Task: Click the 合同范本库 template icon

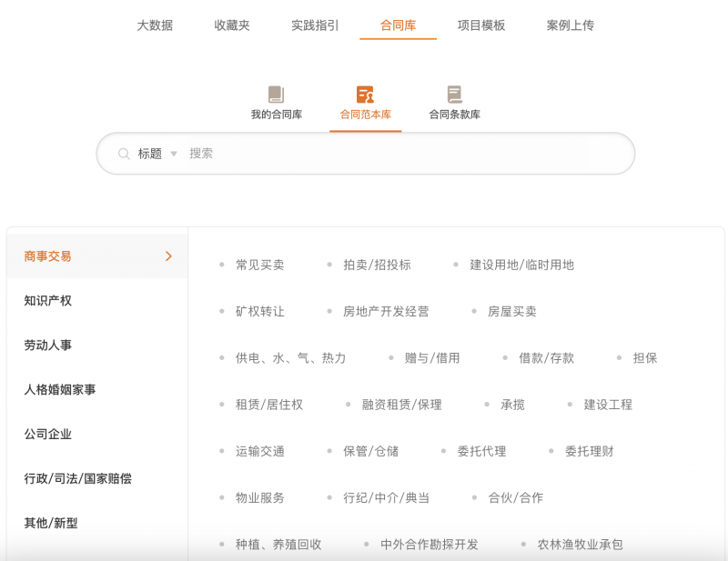Action: coord(365,94)
